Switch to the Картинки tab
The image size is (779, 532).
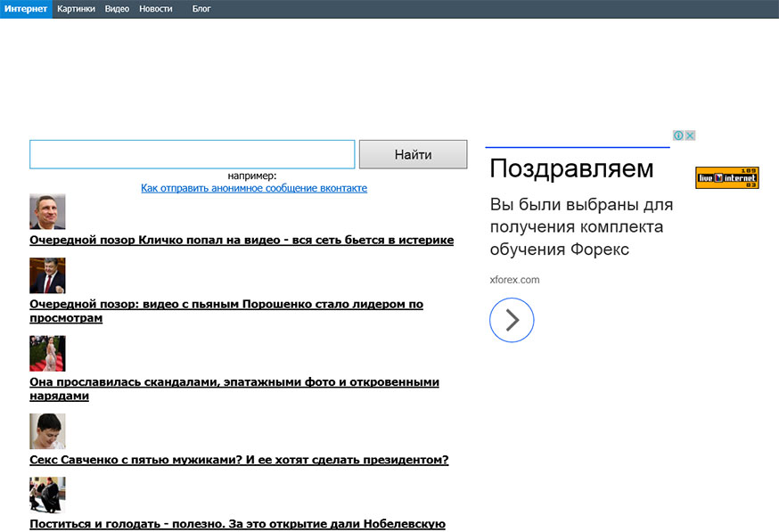(x=76, y=9)
